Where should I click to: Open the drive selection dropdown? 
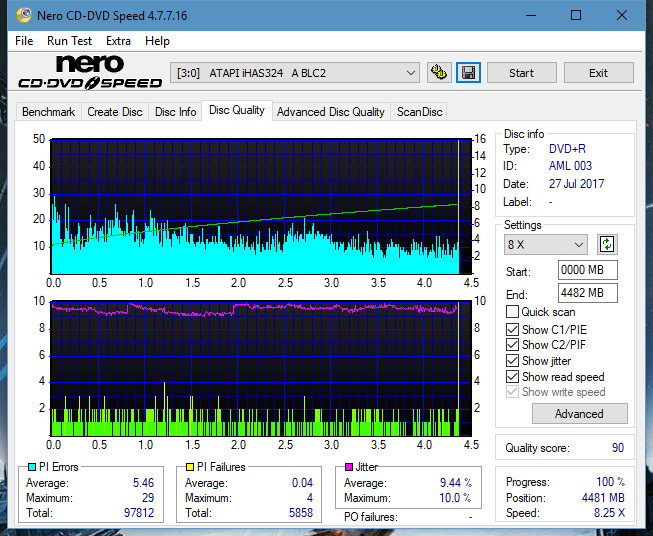294,73
